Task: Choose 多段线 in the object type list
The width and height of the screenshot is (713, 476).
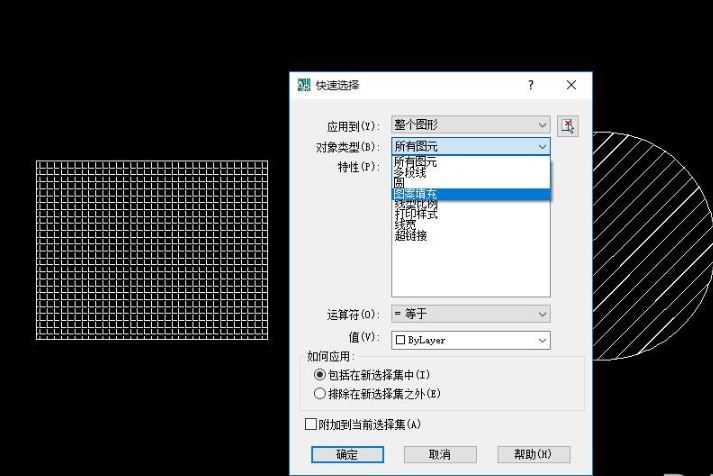Action: 471,172
